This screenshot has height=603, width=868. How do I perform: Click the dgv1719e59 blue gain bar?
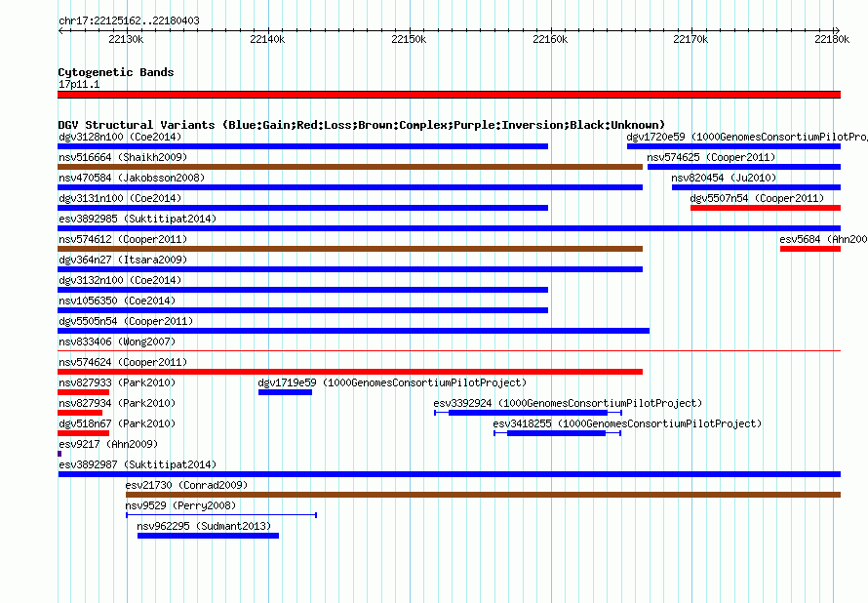coord(285,392)
